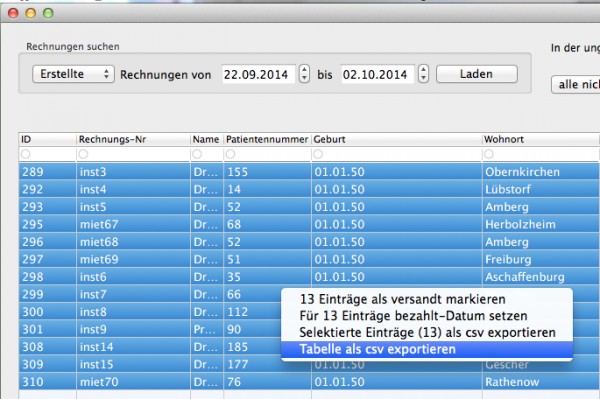Sort by the Wohnort column header

point(541,139)
